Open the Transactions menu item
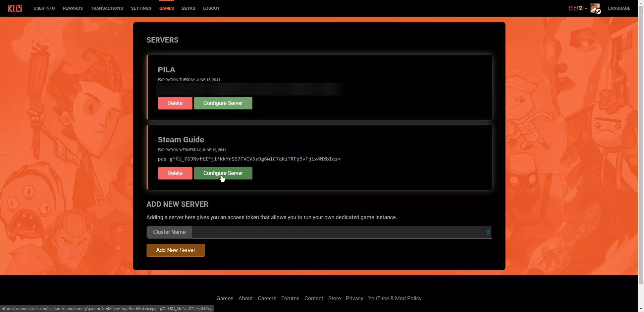The image size is (644, 312). pyautogui.click(x=107, y=8)
